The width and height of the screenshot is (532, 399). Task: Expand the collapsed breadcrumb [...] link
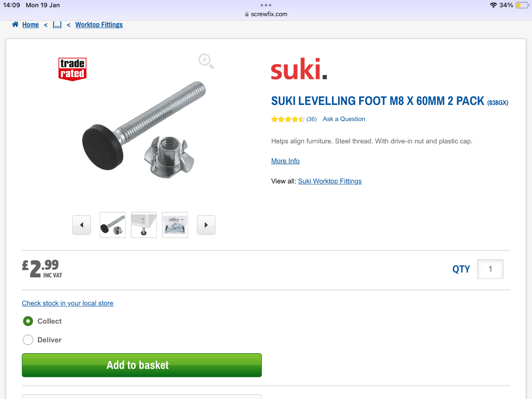57,25
